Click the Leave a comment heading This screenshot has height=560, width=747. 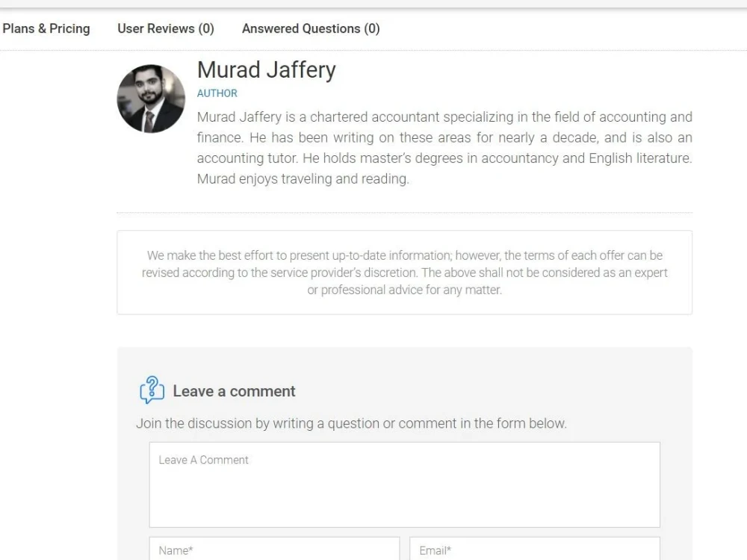click(234, 391)
